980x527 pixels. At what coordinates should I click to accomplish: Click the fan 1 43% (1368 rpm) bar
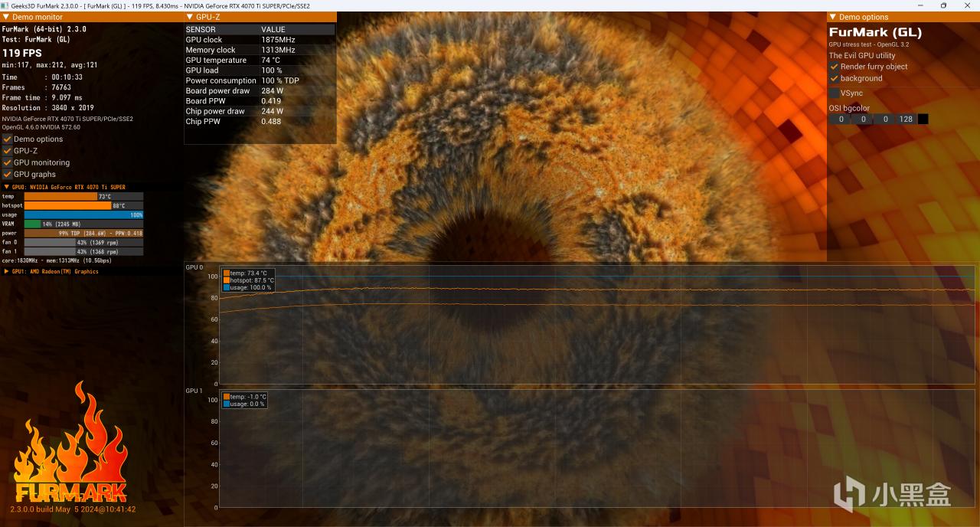[x=83, y=252]
